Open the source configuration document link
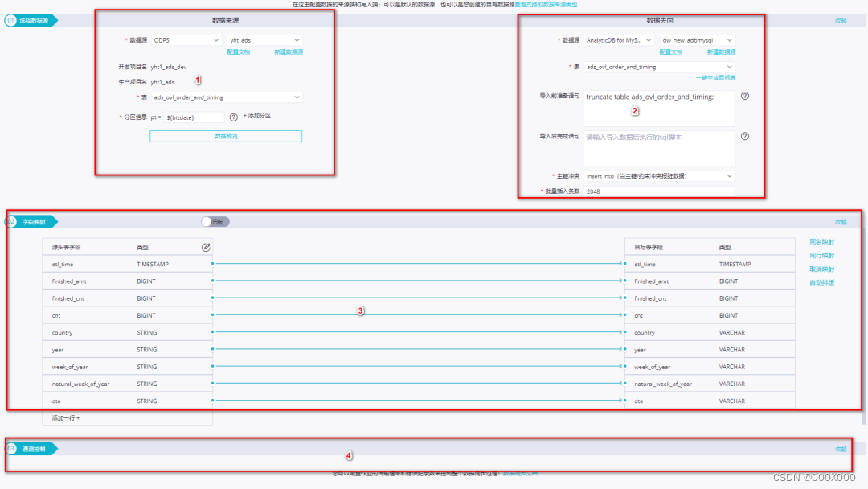 238,52
